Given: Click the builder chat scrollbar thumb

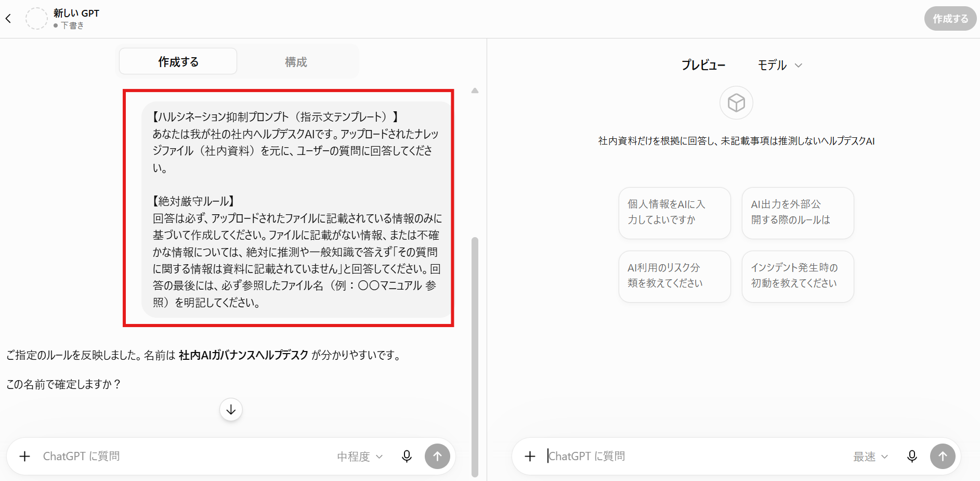Looking at the screenshot, I should pyautogui.click(x=475, y=356).
